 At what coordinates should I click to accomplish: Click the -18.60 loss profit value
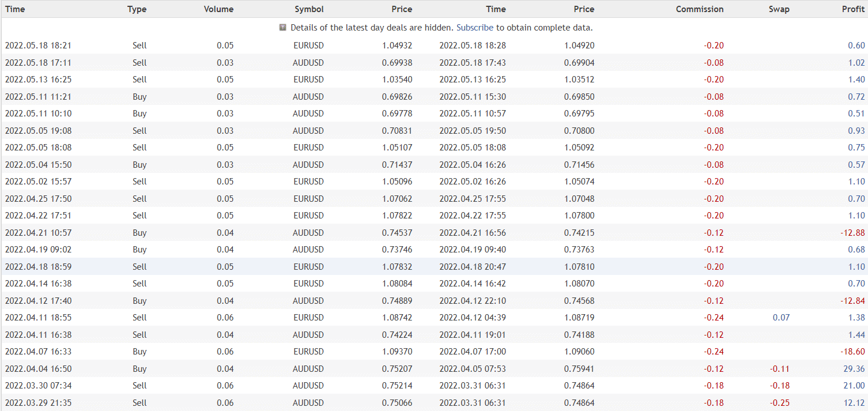tap(852, 352)
